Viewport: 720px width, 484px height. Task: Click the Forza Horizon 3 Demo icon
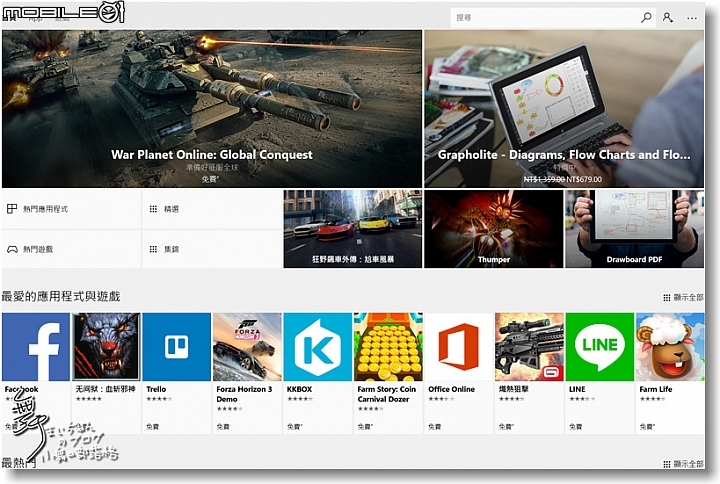(x=247, y=347)
